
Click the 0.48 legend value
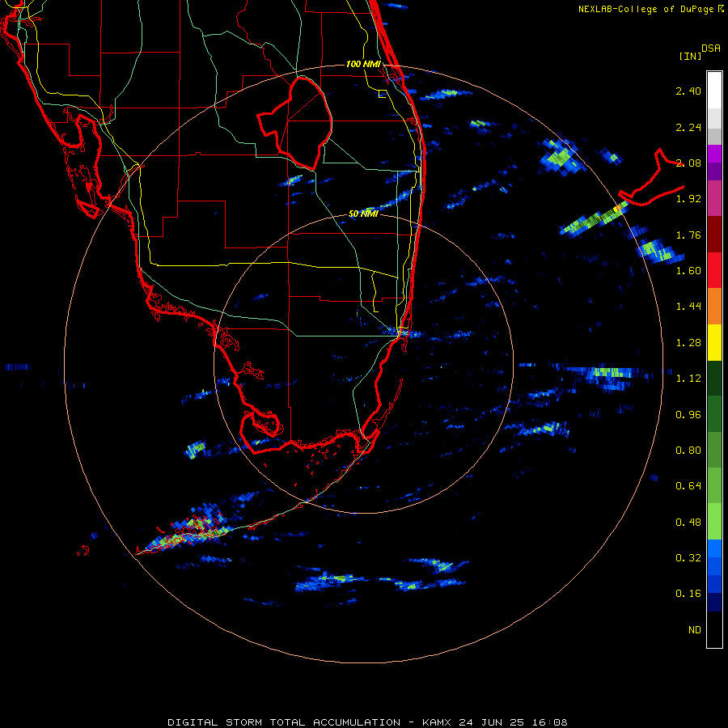point(688,523)
